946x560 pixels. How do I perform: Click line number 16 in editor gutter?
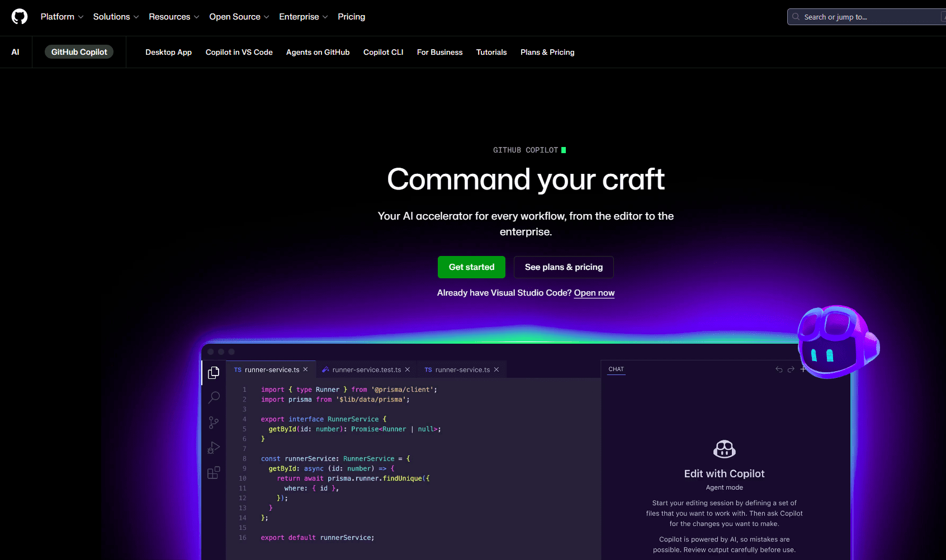click(x=243, y=538)
